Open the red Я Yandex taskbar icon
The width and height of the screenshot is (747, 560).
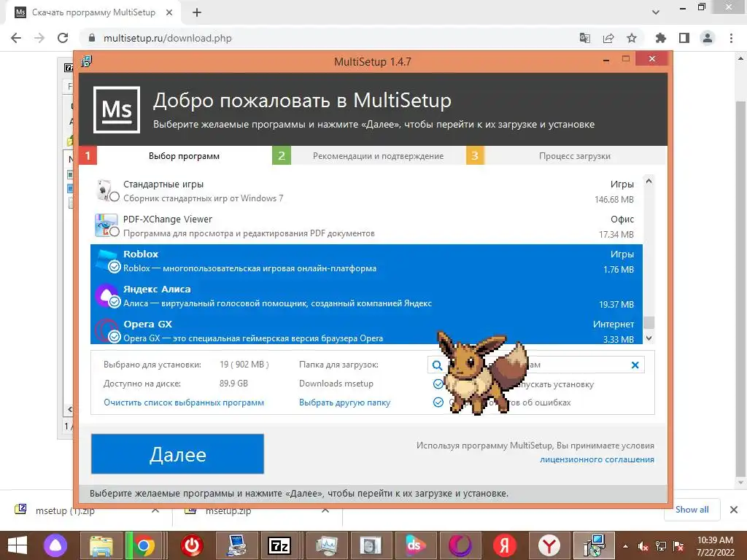coord(505,545)
